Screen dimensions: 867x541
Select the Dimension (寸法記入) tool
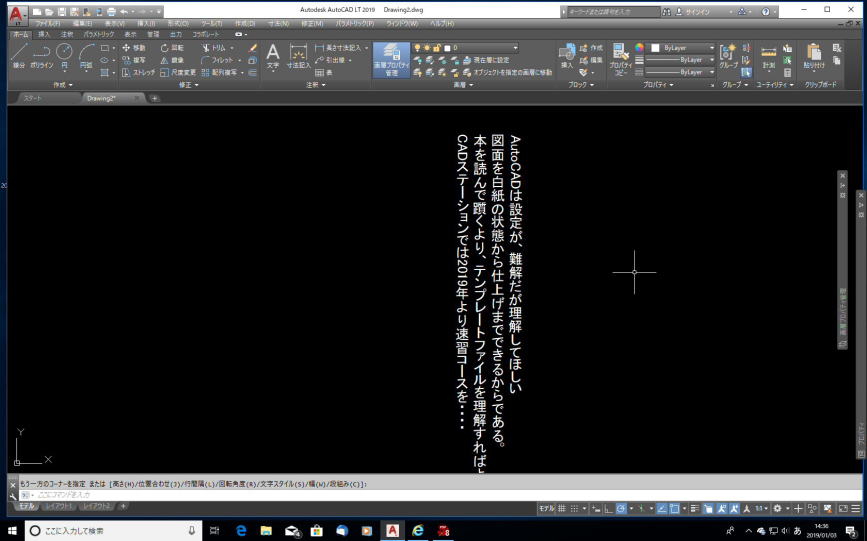[298, 56]
